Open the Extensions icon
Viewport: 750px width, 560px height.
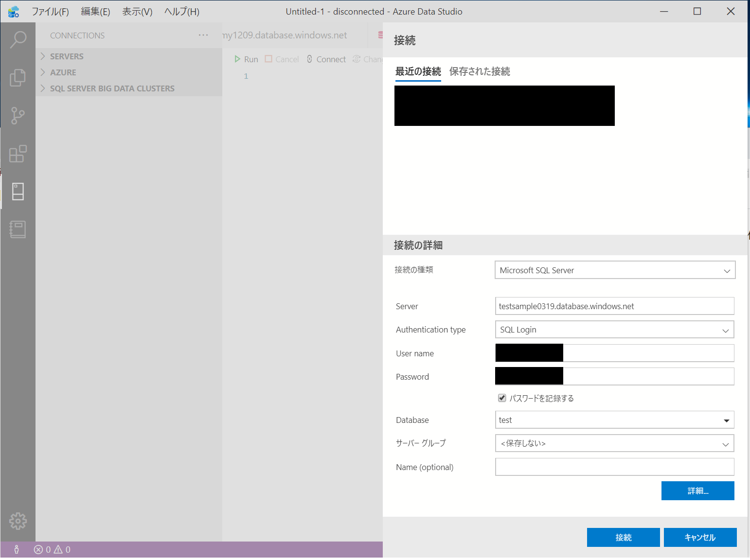[18, 154]
